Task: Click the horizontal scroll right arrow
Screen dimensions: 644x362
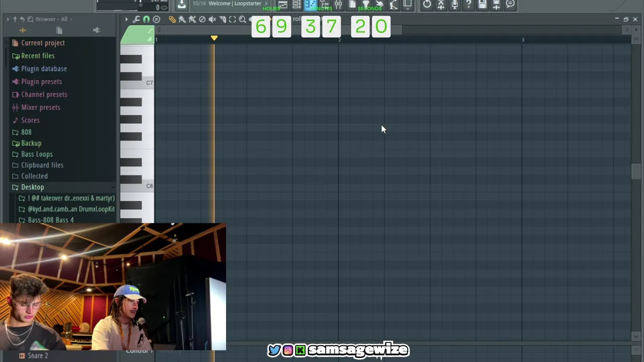Action: pos(626,30)
